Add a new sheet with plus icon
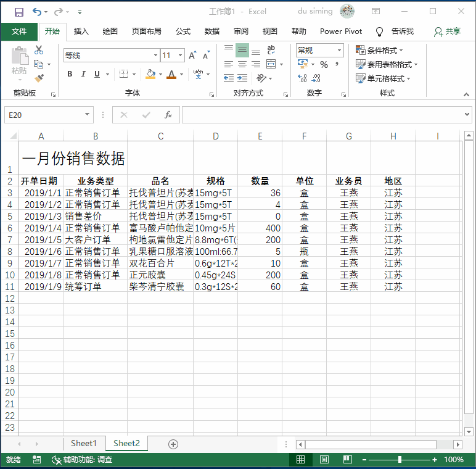The image size is (476, 469). [x=173, y=444]
